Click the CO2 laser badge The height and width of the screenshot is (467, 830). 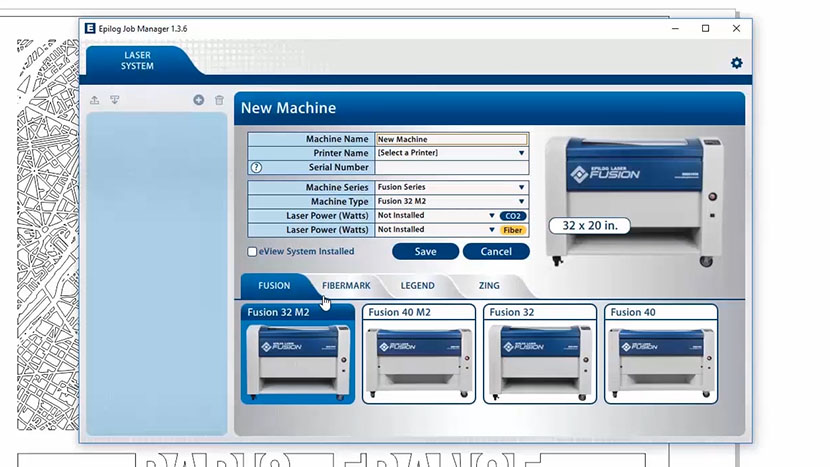point(514,216)
